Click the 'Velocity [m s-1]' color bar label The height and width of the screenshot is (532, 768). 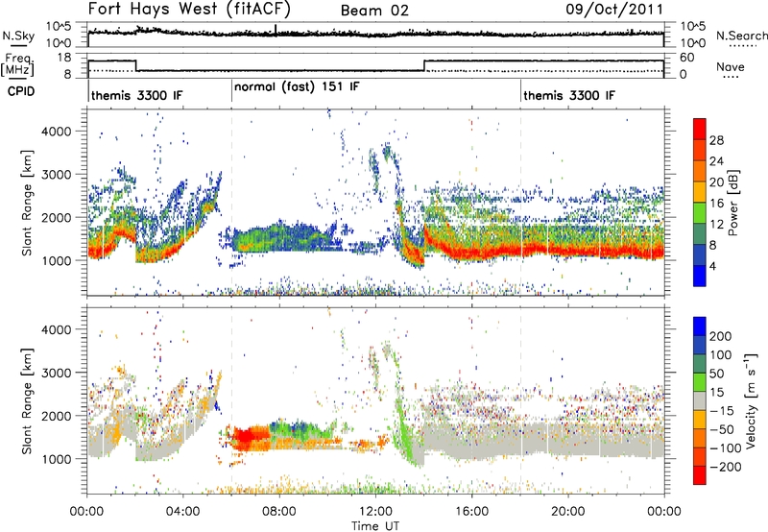tap(751, 400)
